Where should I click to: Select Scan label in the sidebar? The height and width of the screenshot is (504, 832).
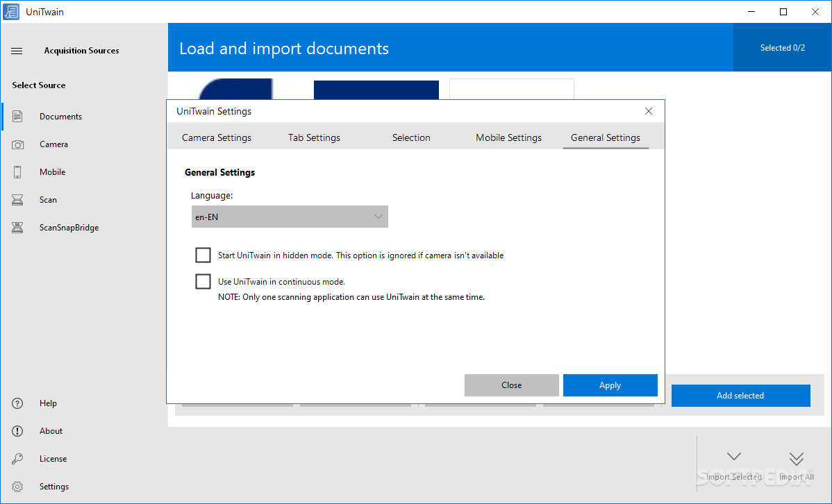click(x=48, y=199)
